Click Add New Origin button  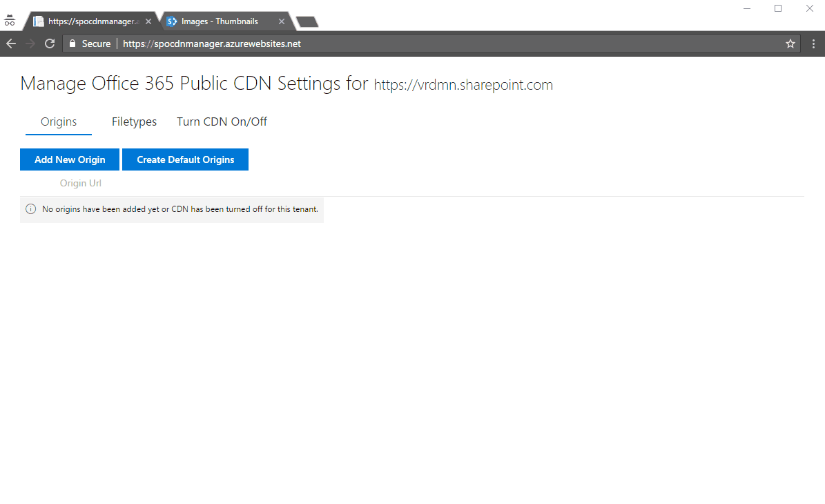click(70, 159)
